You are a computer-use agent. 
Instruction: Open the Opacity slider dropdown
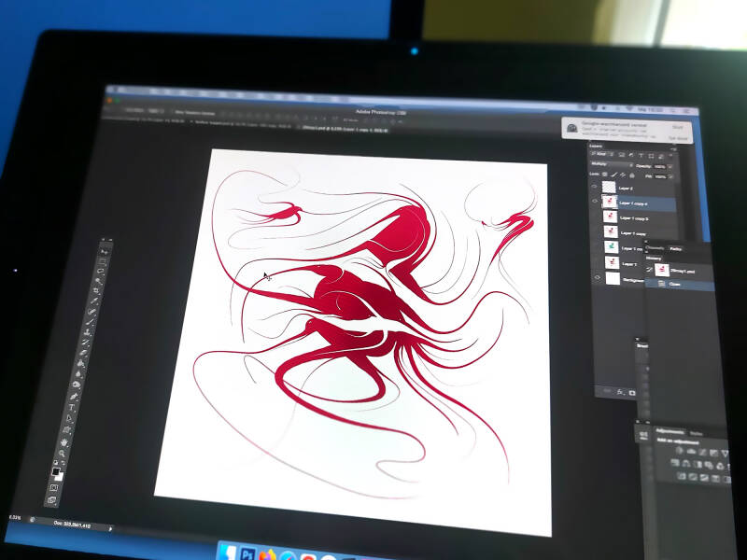pyautogui.click(x=670, y=166)
